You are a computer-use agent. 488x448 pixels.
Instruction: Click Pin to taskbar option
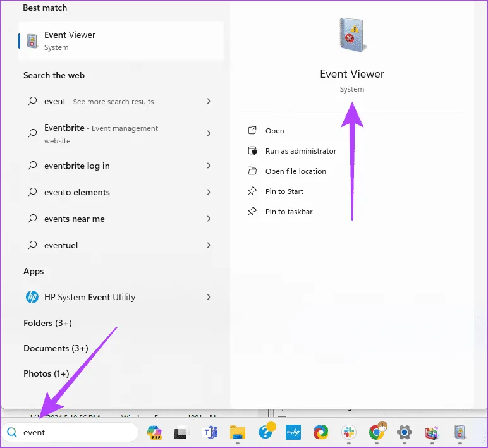[x=288, y=212]
